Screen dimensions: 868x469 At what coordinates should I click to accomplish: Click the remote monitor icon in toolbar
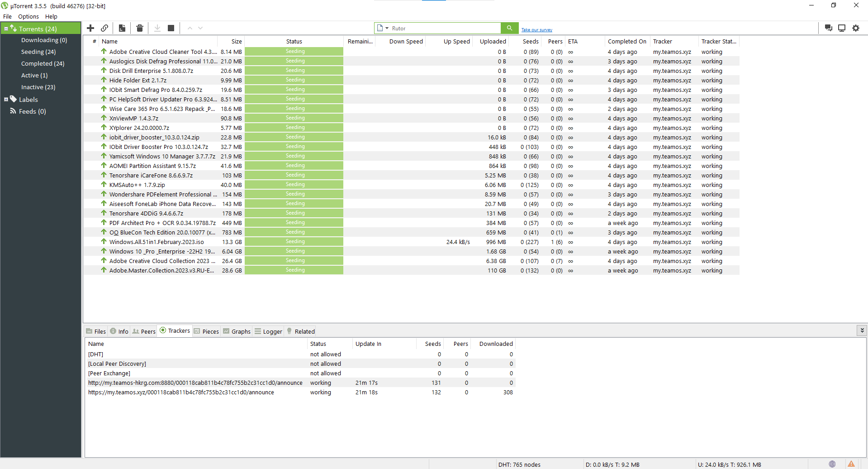point(842,28)
